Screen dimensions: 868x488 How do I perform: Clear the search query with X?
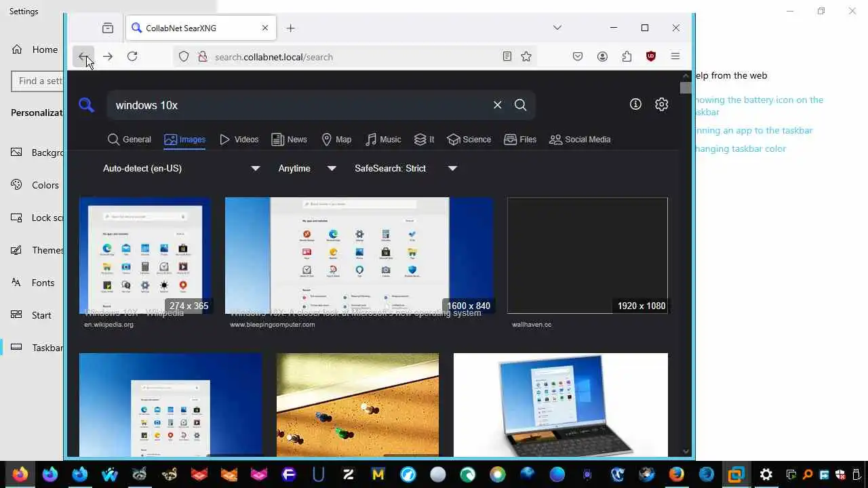pos(498,105)
